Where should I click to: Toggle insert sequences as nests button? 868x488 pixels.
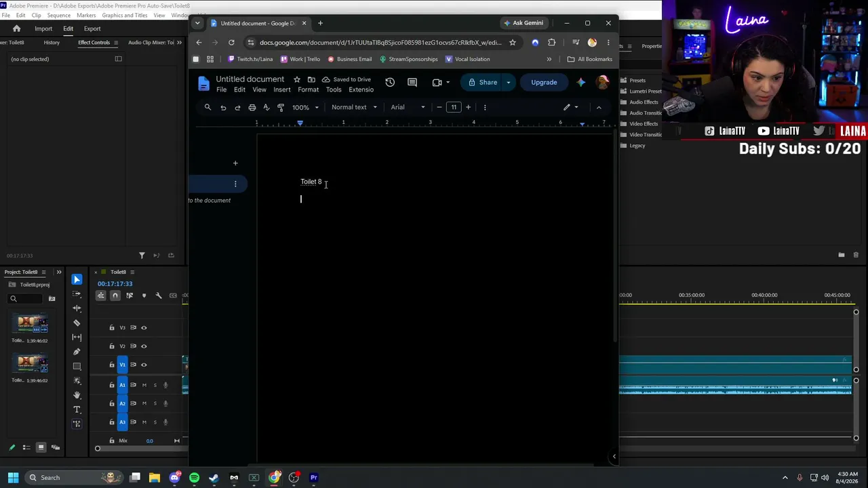(x=100, y=296)
